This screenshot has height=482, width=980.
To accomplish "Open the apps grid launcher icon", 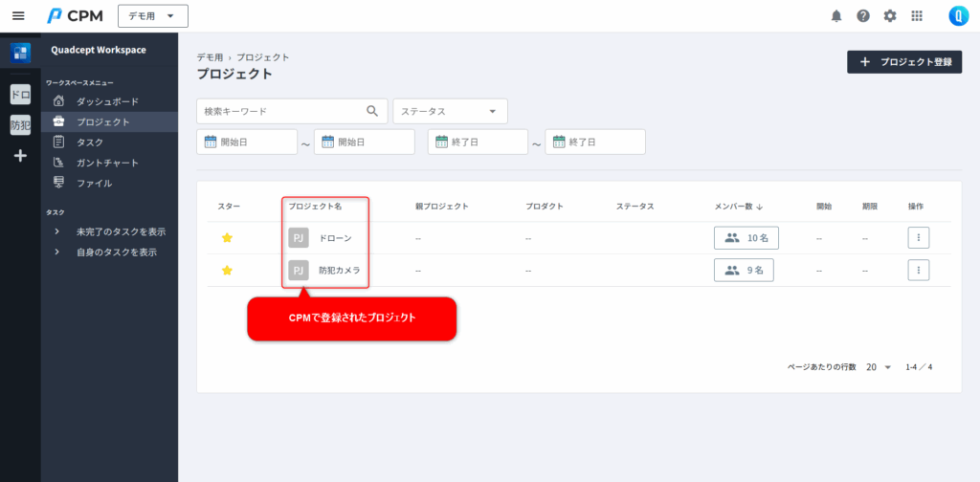I will 917,16.
